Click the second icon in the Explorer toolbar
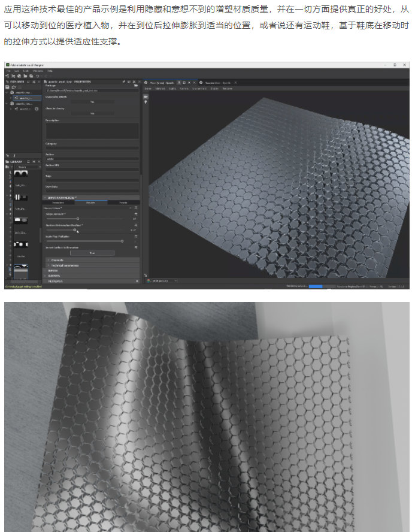Image resolution: width=418 pixels, height=532 pixels. click(x=14, y=87)
